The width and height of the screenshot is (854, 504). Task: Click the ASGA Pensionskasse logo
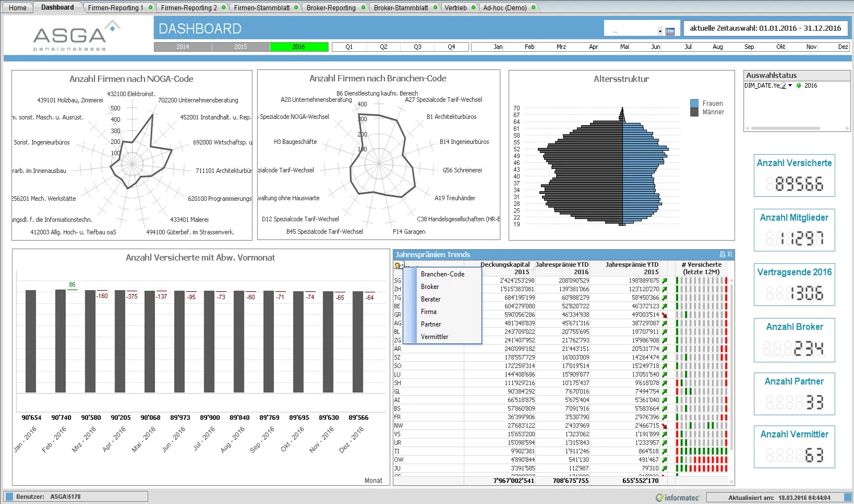76,35
